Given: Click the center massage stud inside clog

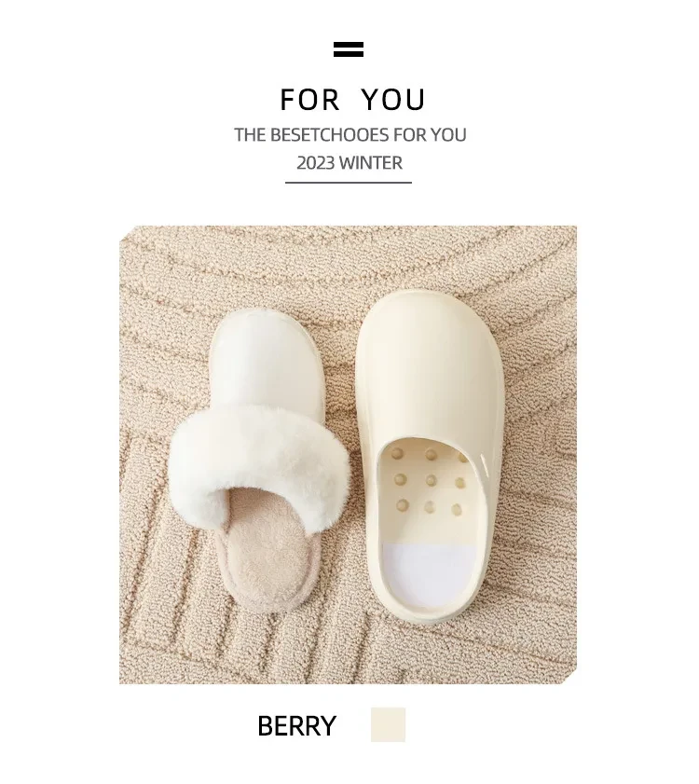Looking at the screenshot, I should [431, 481].
